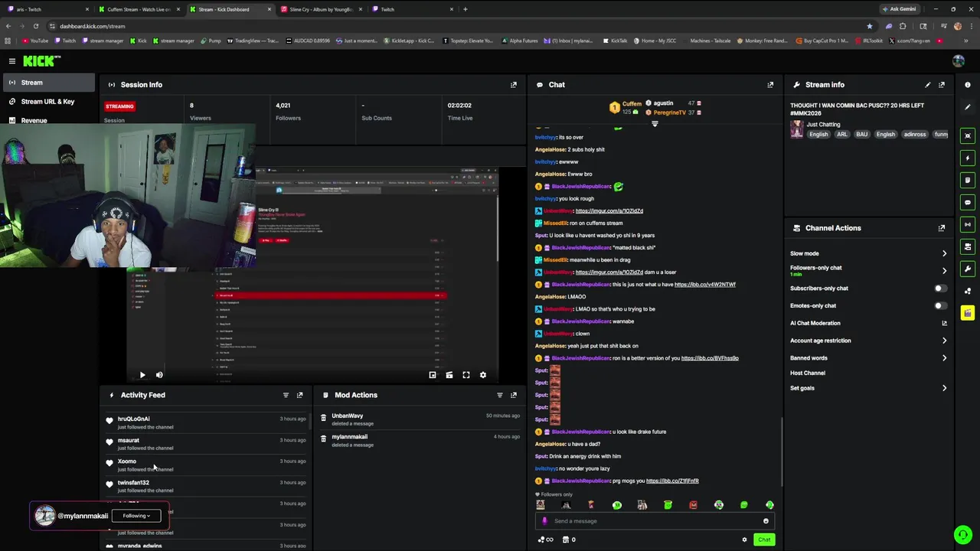Play the stream preview video
Viewport: 980px width, 551px height.
142,375
